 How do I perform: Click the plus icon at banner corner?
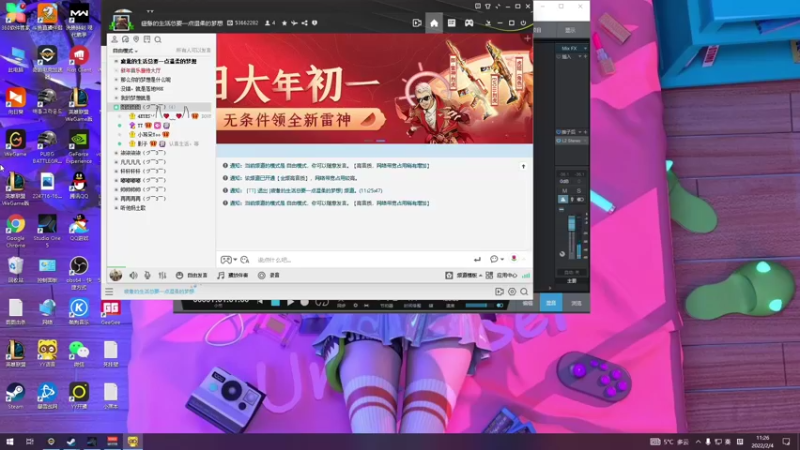tap(528, 39)
